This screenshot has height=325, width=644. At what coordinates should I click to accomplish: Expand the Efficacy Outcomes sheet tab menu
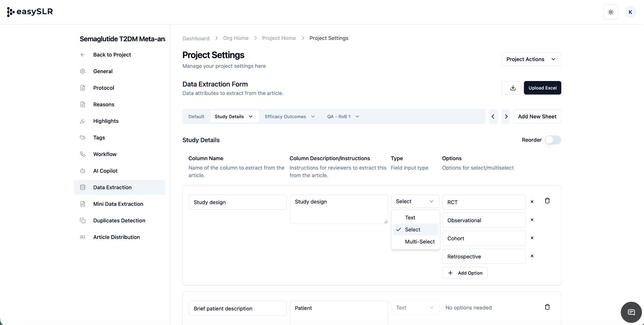(x=313, y=116)
